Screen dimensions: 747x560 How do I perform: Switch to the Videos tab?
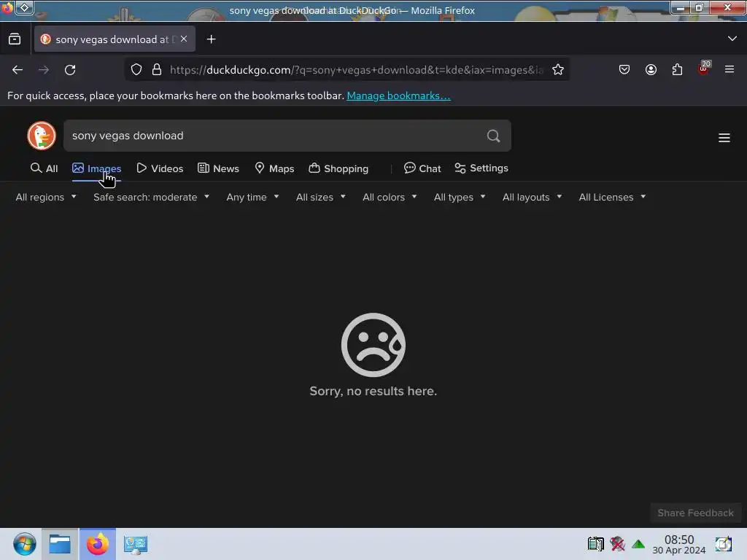coord(160,168)
